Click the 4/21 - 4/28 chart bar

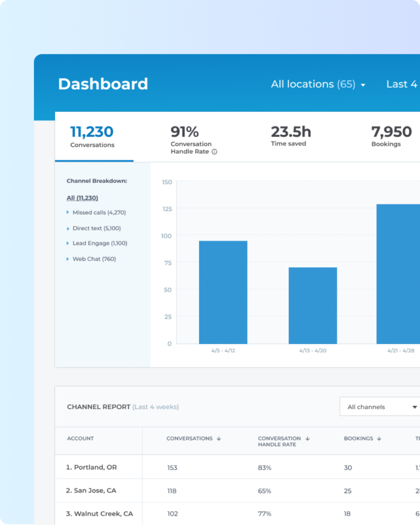pyautogui.click(x=398, y=274)
